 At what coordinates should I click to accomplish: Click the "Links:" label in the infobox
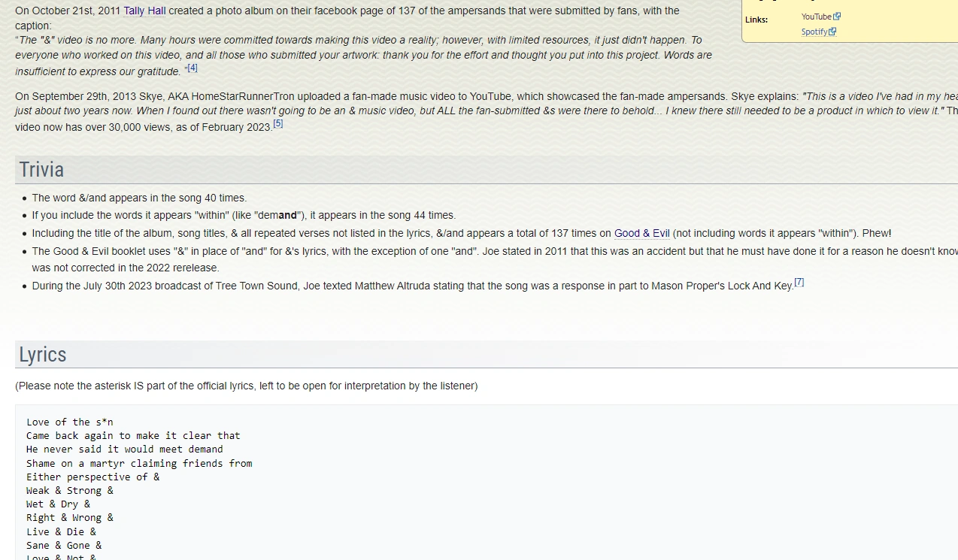(x=756, y=20)
